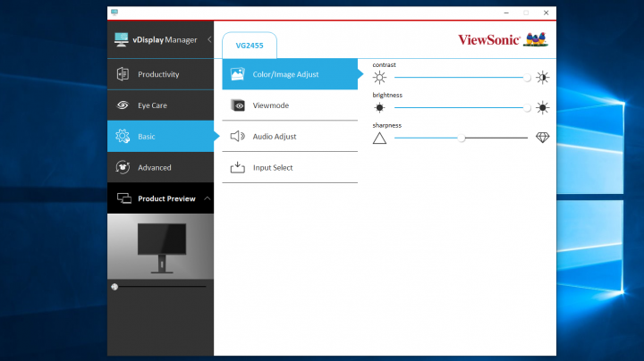Click the Color/Image Adjust picture icon
The image size is (644, 361).
[x=237, y=74]
